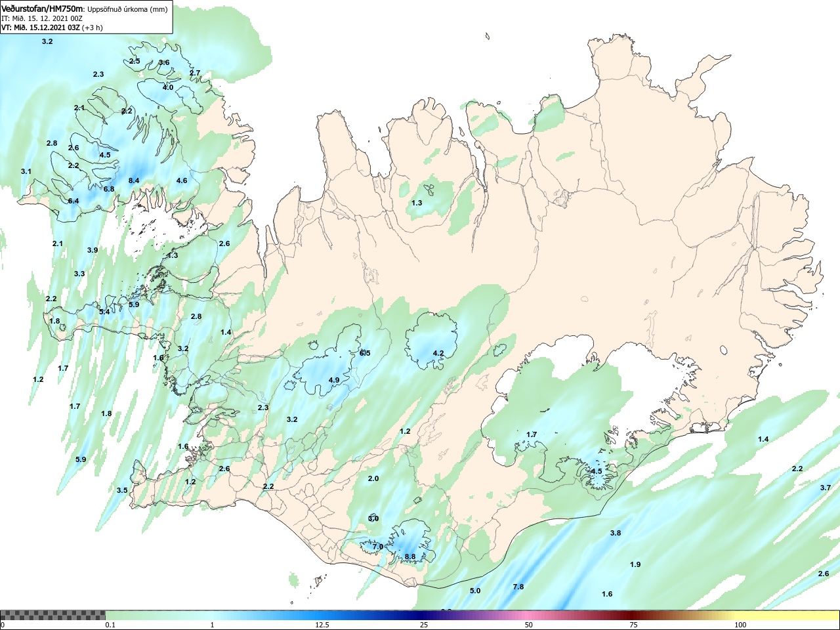Click the dark red section of color scale
840x630 pixels.
[633, 616]
